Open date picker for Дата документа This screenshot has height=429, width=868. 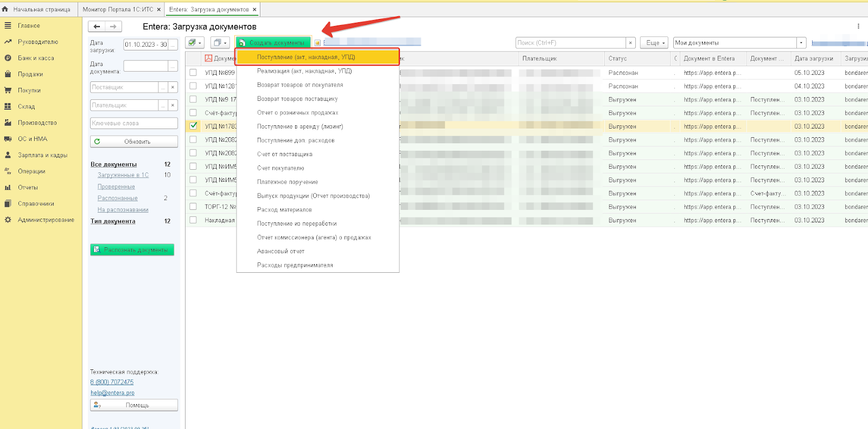(173, 66)
